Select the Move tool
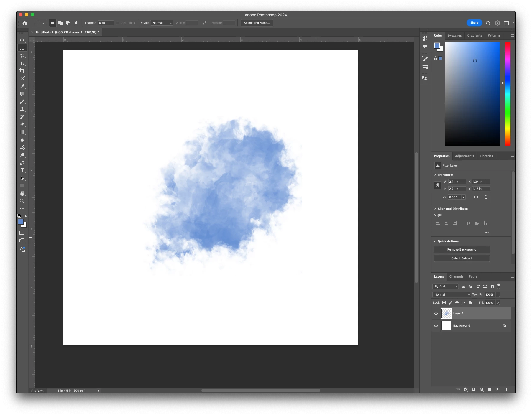This screenshot has width=532, height=415. [22, 40]
